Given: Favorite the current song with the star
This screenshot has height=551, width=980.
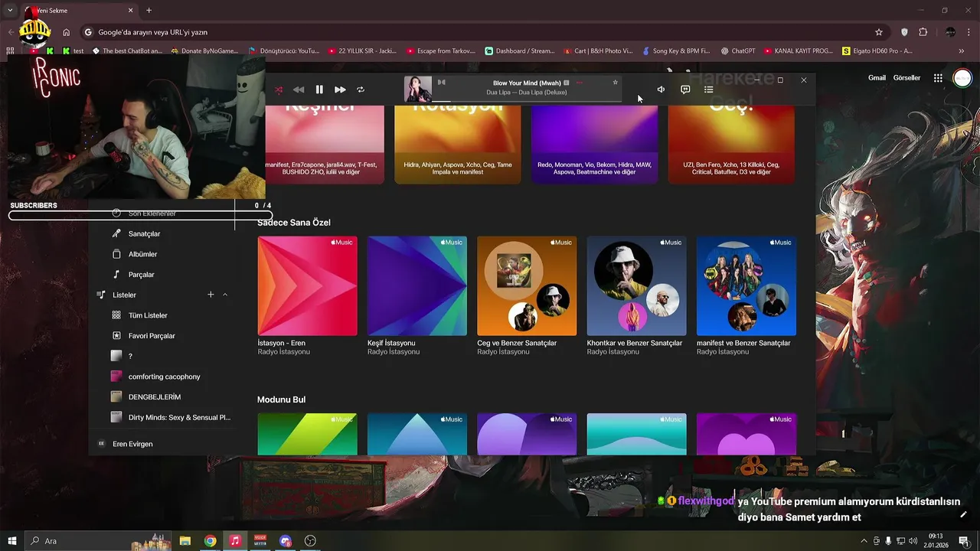Looking at the screenshot, I should point(615,83).
